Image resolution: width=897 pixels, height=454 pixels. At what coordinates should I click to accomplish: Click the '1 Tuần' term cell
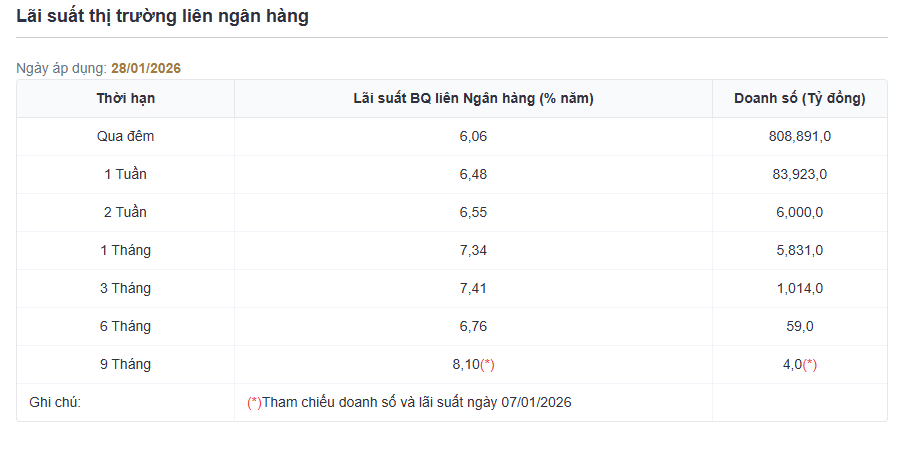click(125, 174)
